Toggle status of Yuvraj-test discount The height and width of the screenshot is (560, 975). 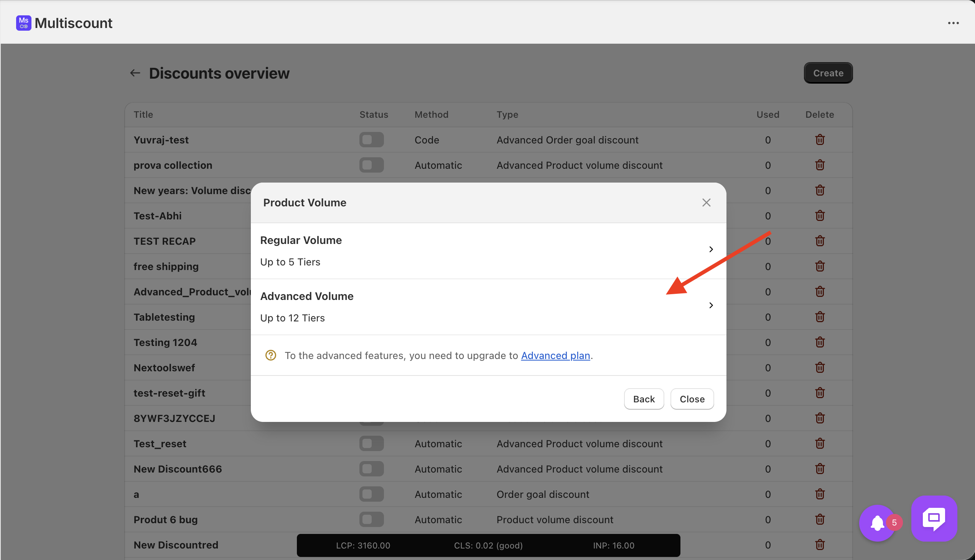click(372, 140)
